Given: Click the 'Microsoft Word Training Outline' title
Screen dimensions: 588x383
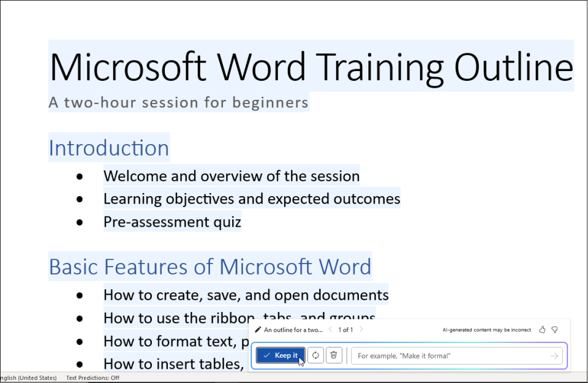Looking at the screenshot, I should point(311,67).
